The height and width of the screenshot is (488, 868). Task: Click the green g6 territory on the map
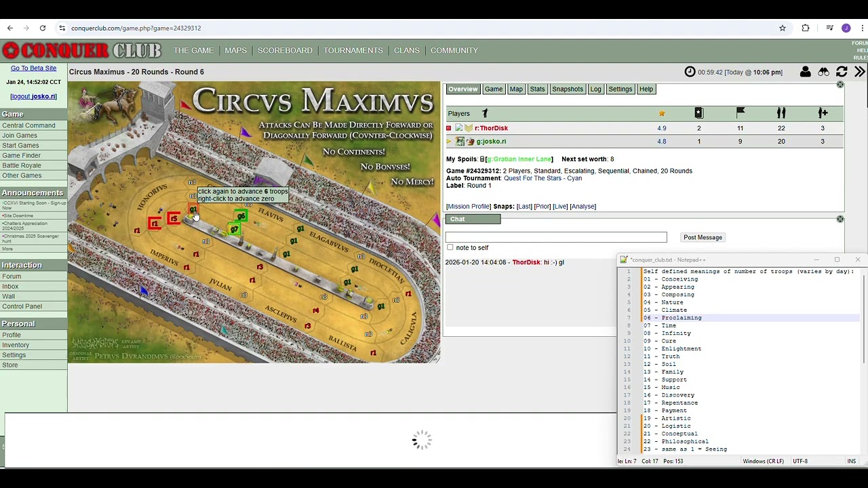tap(241, 216)
